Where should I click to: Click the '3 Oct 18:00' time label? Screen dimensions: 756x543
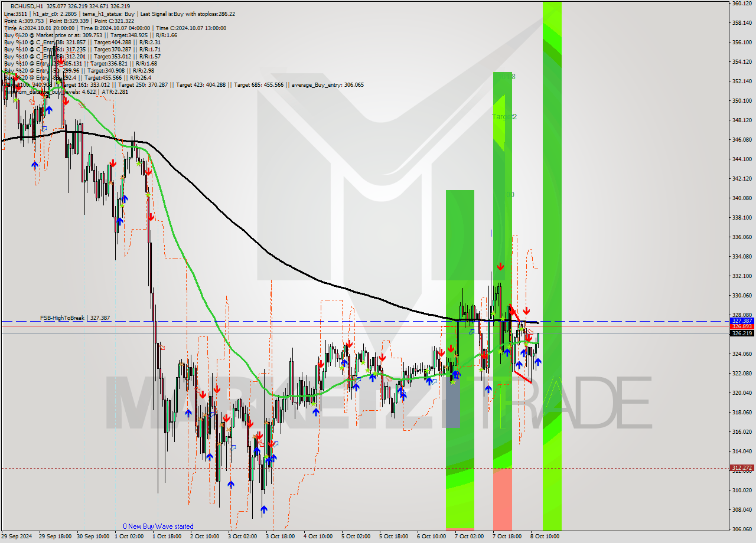click(281, 537)
